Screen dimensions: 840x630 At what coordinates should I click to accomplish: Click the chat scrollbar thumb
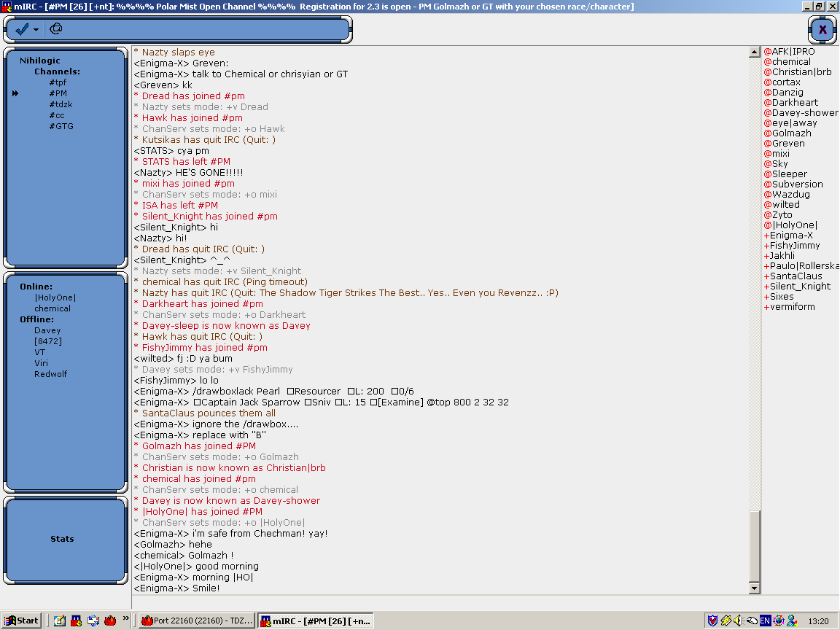(754, 546)
